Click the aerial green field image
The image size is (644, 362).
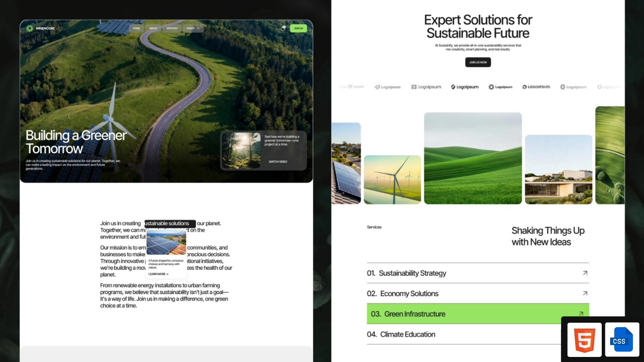tap(610, 155)
